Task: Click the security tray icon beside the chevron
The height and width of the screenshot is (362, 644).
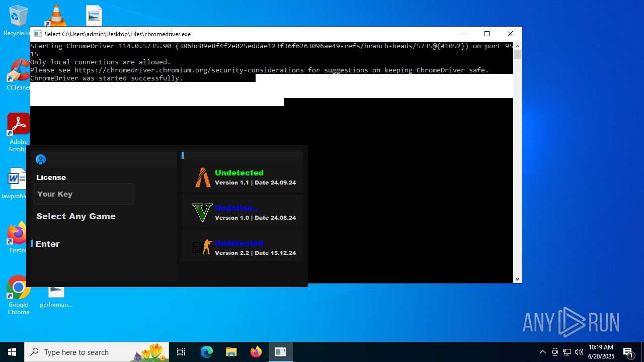Action: click(555, 352)
